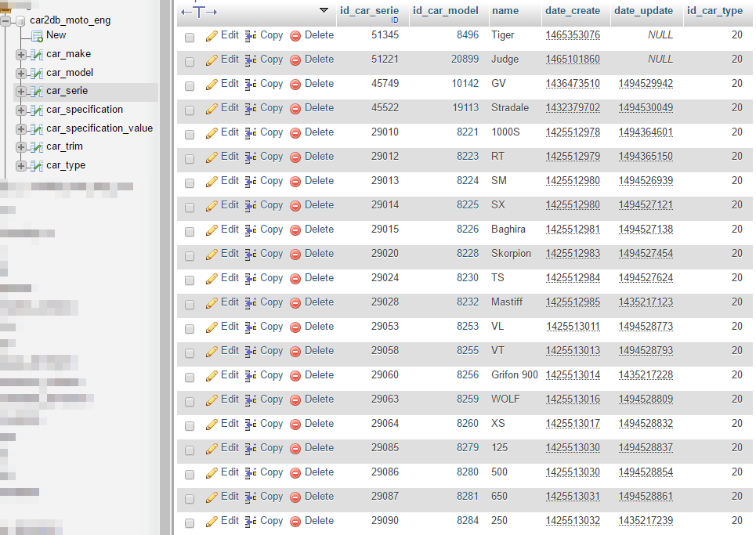Click date_create value 1465353076
The width and height of the screenshot is (756, 535).
tap(573, 35)
